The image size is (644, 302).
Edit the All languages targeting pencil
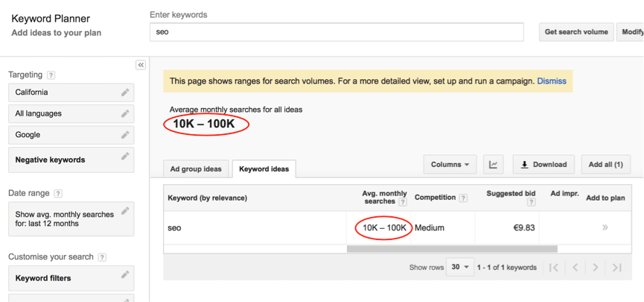pyautogui.click(x=125, y=113)
